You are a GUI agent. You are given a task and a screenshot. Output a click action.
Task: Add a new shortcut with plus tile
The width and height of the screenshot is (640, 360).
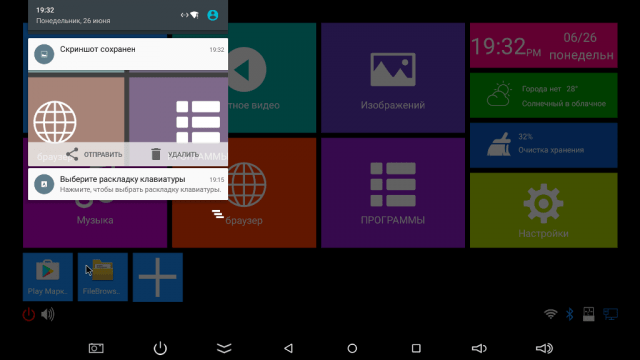[x=158, y=277]
